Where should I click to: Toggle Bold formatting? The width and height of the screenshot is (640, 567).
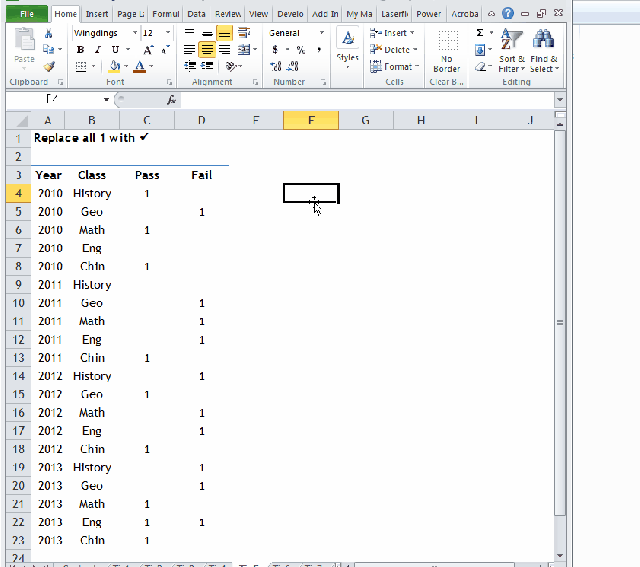[80, 50]
